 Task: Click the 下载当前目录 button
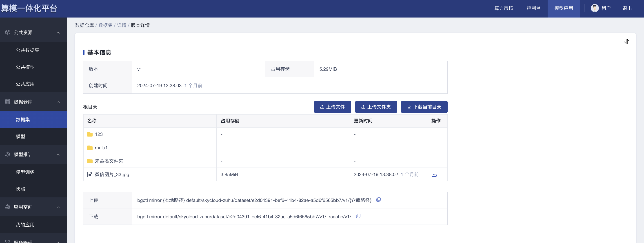[424, 107]
